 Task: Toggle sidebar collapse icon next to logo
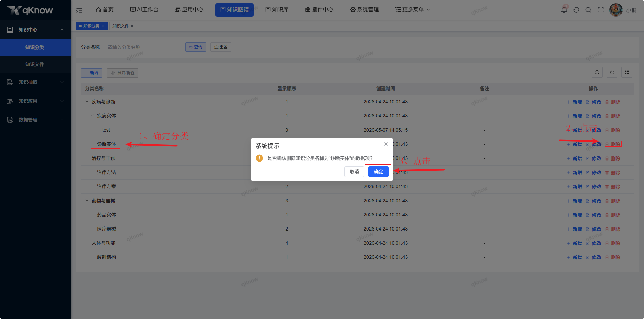pos(79,10)
